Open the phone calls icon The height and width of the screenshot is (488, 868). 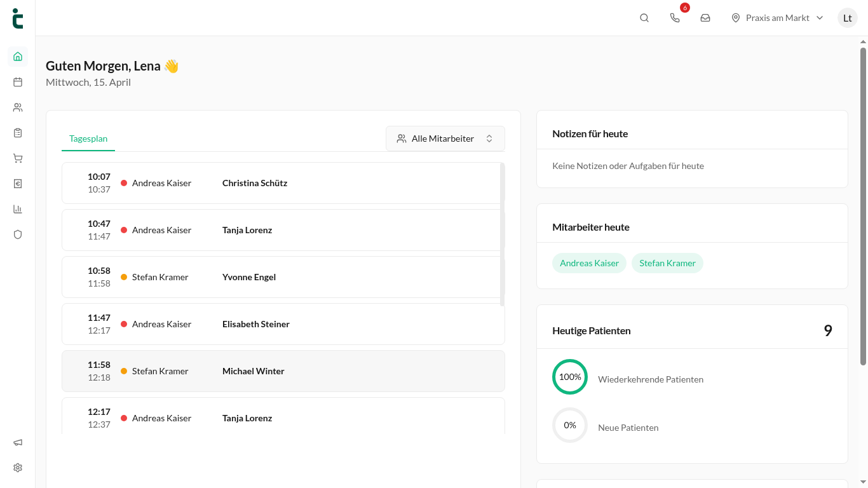pyautogui.click(x=675, y=18)
